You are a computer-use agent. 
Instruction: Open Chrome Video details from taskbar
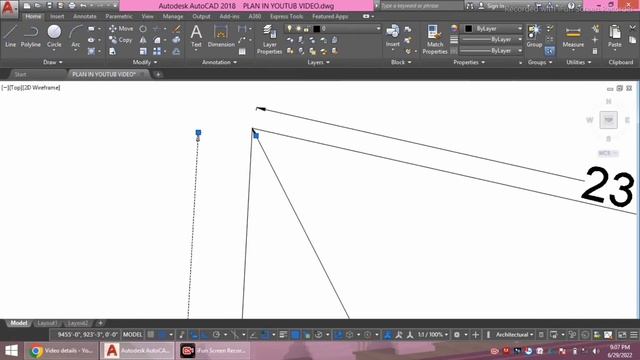61,351
